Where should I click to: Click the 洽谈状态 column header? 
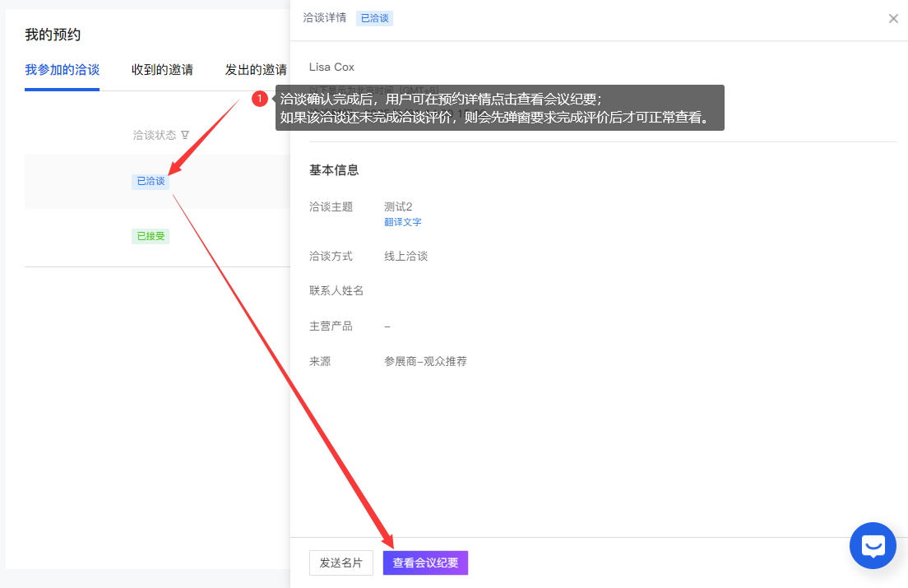(x=155, y=135)
